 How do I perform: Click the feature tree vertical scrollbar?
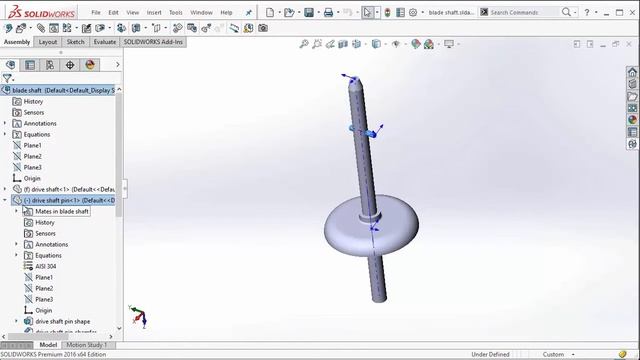[119, 155]
